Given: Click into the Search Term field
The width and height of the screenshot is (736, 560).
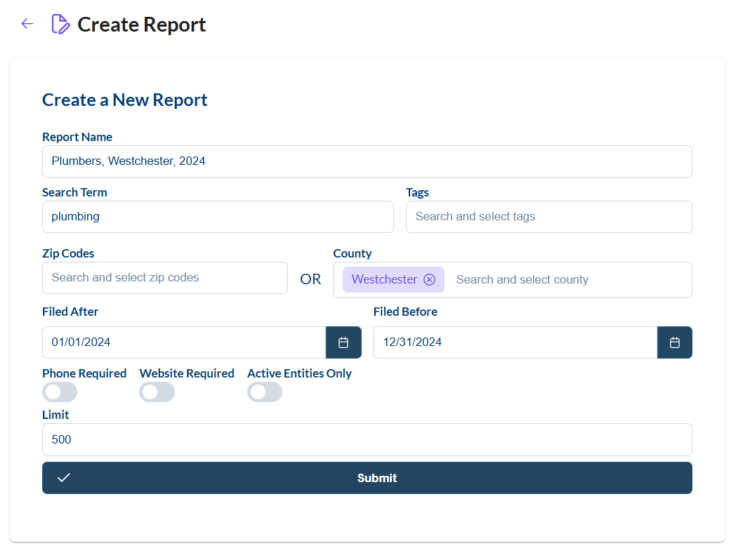Looking at the screenshot, I should click(x=218, y=217).
